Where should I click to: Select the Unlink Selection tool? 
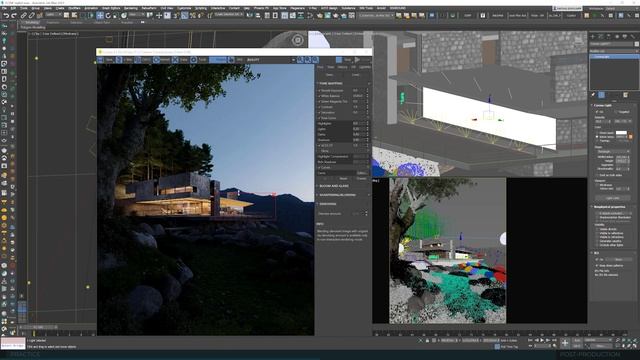click(31, 16)
